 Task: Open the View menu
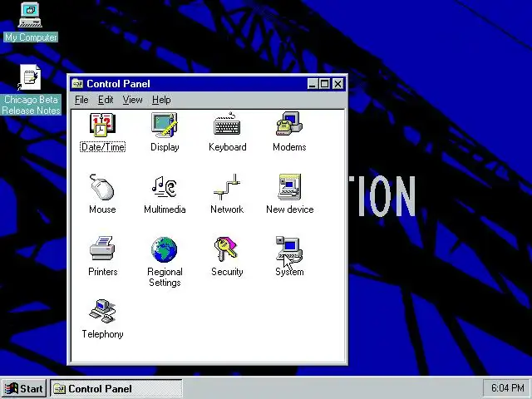click(x=132, y=100)
